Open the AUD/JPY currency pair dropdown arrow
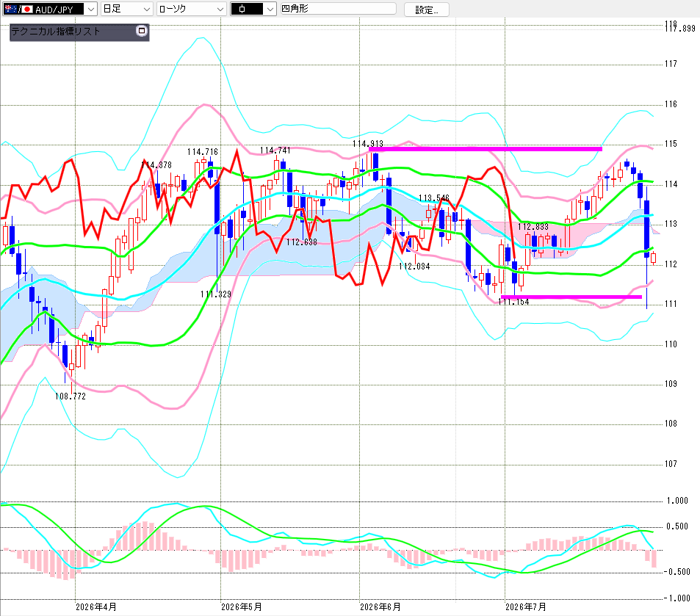The image size is (700, 616). (90, 9)
